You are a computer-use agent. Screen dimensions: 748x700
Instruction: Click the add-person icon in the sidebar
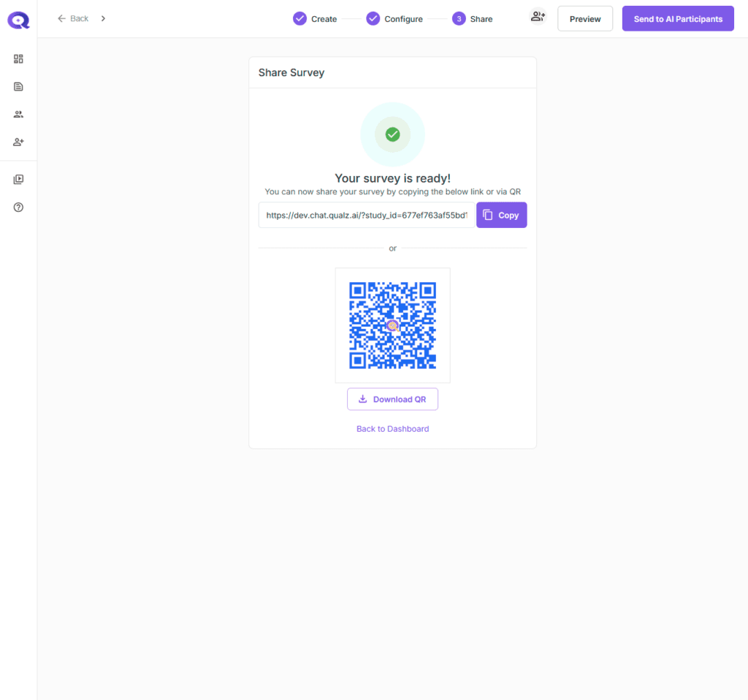pyautogui.click(x=19, y=142)
